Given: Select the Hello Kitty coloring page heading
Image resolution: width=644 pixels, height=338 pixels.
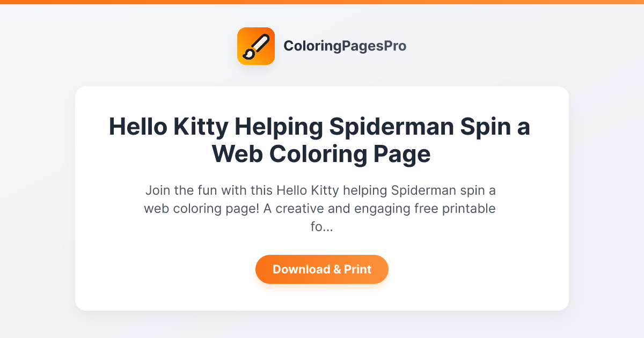Looking at the screenshot, I should [320, 141].
